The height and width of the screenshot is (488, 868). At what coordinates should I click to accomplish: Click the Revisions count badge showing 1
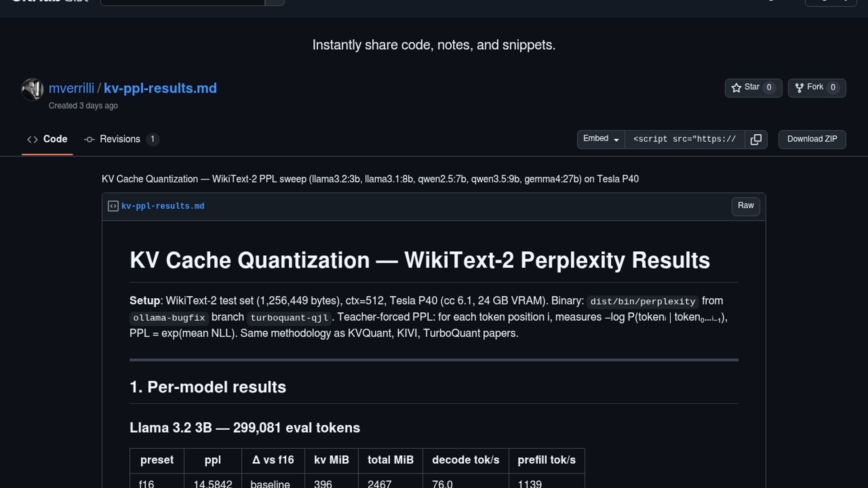(x=152, y=139)
